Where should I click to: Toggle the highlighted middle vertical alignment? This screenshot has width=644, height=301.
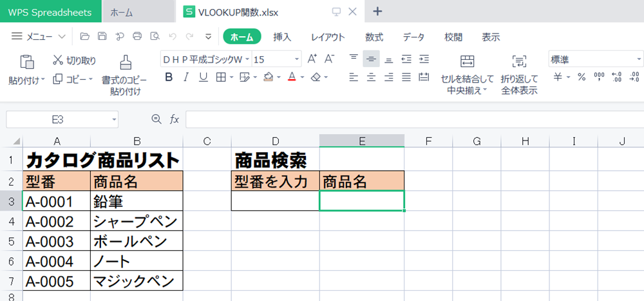(x=372, y=59)
